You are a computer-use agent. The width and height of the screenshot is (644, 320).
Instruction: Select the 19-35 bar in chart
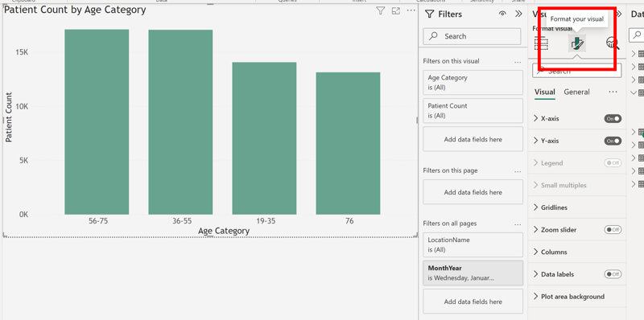click(264, 138)
